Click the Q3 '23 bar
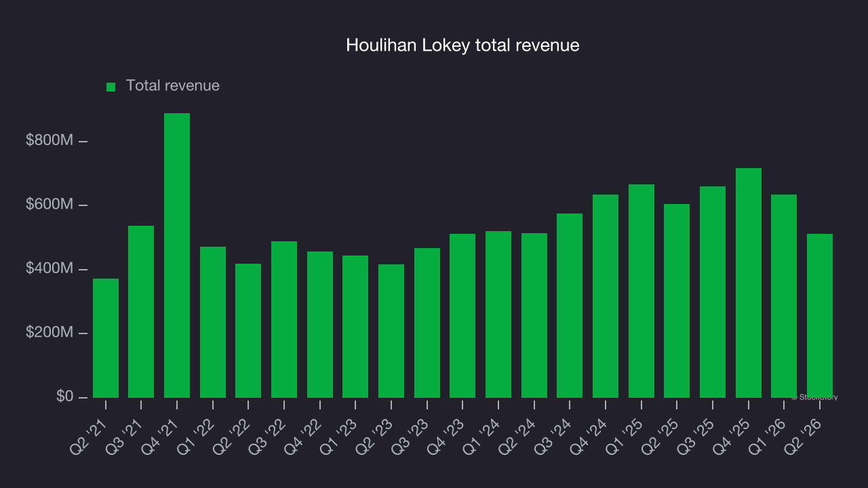This screenshot has height=488, width=868. coord(427,323)
